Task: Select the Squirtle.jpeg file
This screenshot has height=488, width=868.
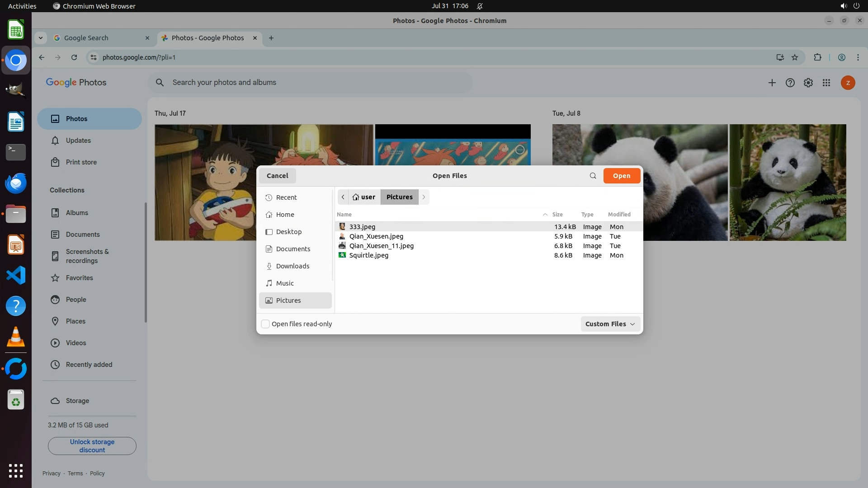Action: 368,255
